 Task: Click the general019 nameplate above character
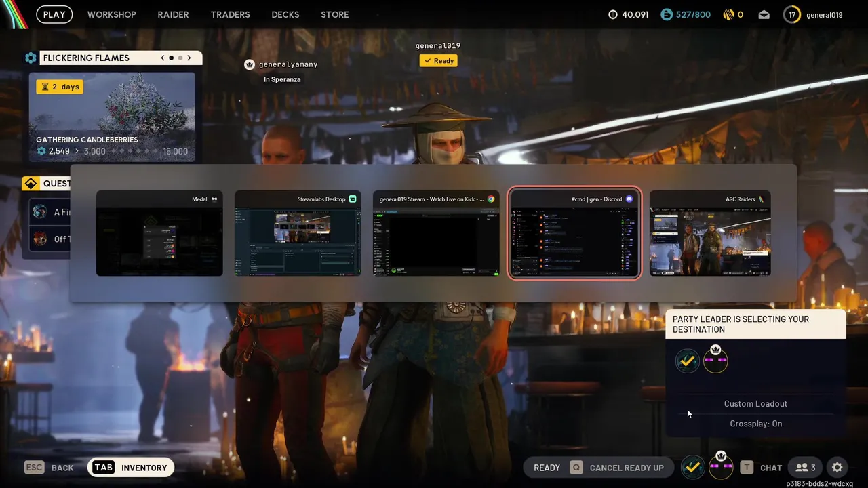coord(438,46)
